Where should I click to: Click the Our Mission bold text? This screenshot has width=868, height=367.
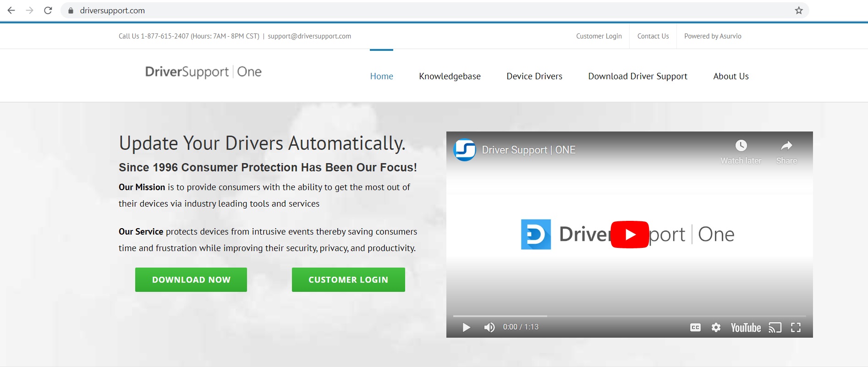(142, 187)
